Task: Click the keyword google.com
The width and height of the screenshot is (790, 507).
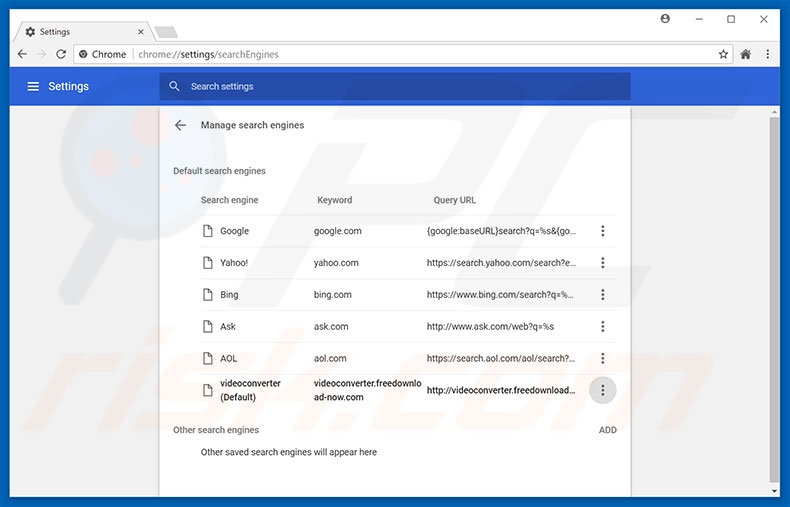Action: pos(338,231)
